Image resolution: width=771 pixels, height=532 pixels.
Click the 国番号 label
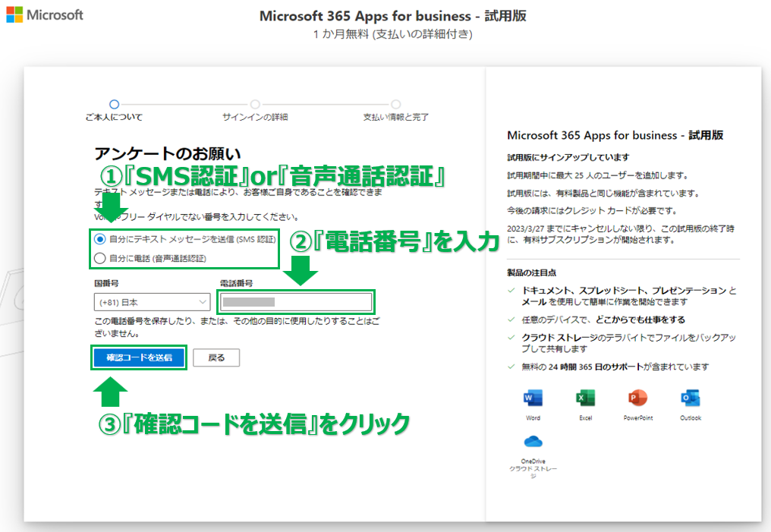107,283
